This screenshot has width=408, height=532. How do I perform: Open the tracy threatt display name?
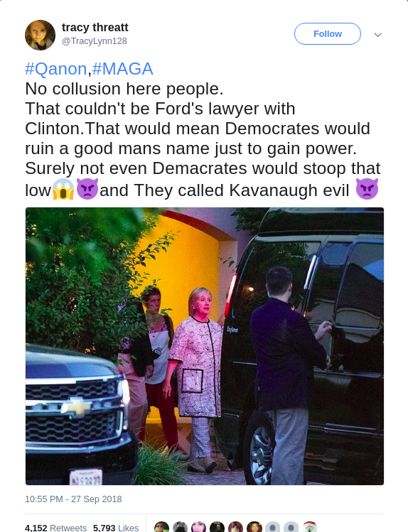(95, 27)
